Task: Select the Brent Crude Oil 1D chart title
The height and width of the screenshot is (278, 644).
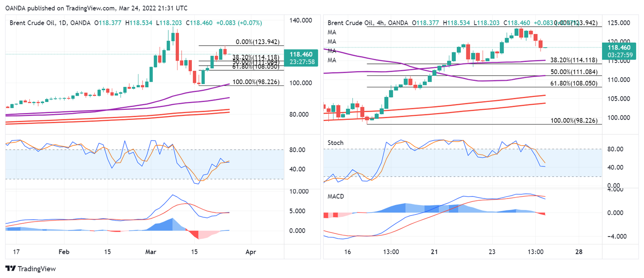Action: pos(50,22)
